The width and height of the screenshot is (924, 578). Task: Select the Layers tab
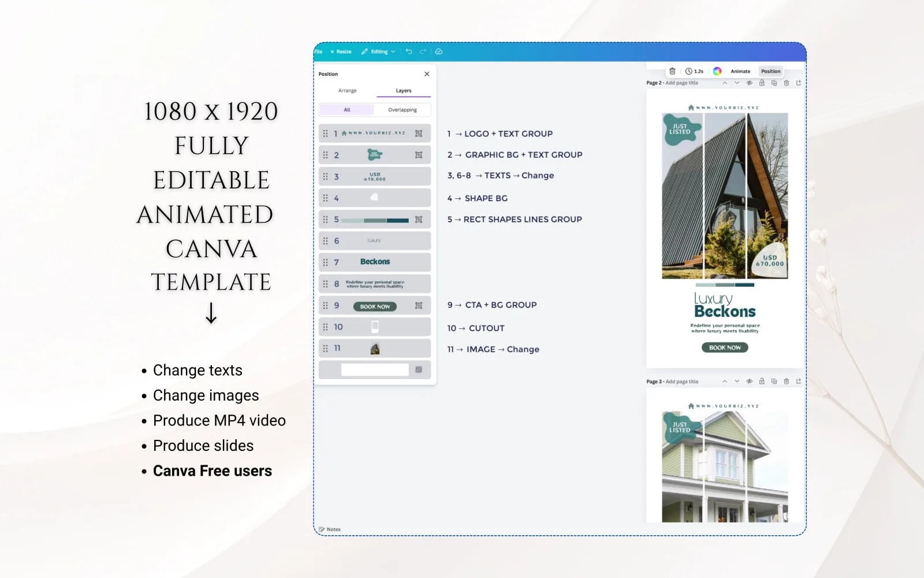(404, 91)
